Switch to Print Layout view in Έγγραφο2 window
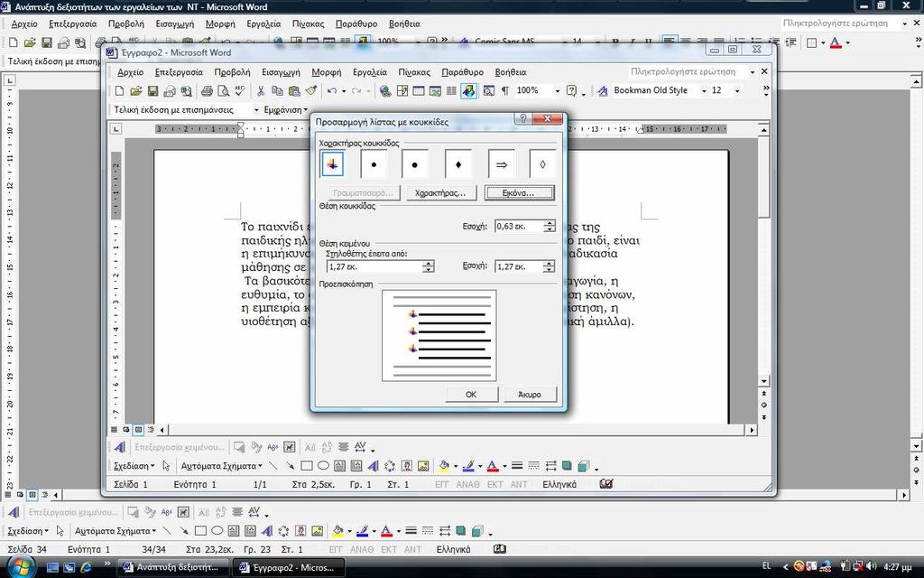The width and height of the screenshot is (924, 578). [x=138, y=430]
